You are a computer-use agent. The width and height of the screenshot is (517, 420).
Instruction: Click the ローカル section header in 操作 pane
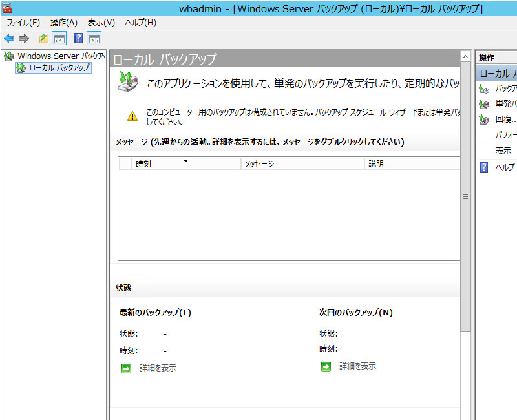click(498, 73)
